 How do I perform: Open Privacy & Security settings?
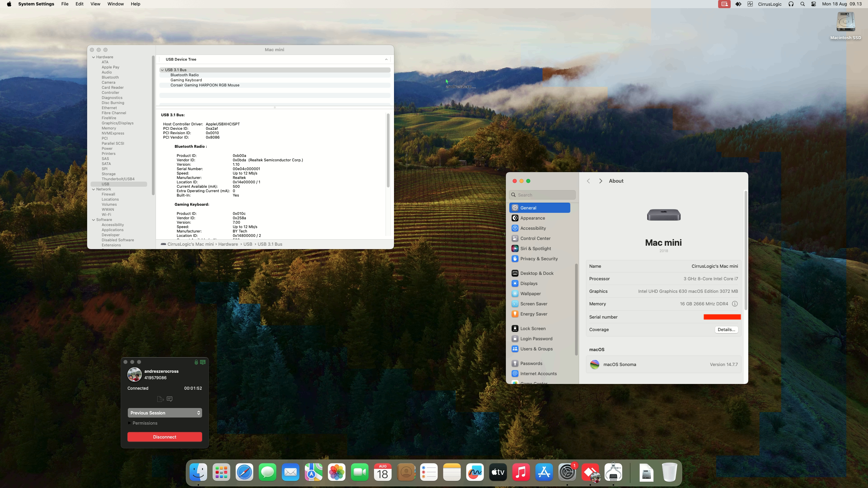pos(539,259)
